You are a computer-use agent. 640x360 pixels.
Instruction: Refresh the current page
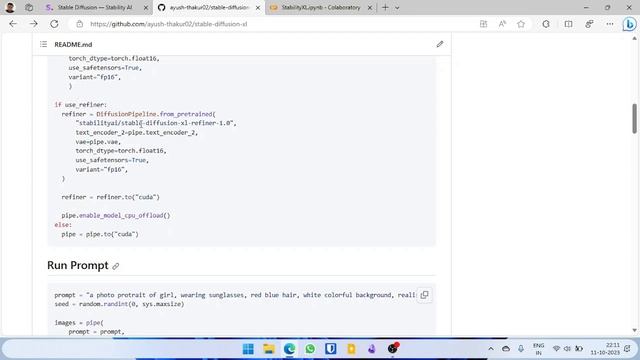point(54,24)
